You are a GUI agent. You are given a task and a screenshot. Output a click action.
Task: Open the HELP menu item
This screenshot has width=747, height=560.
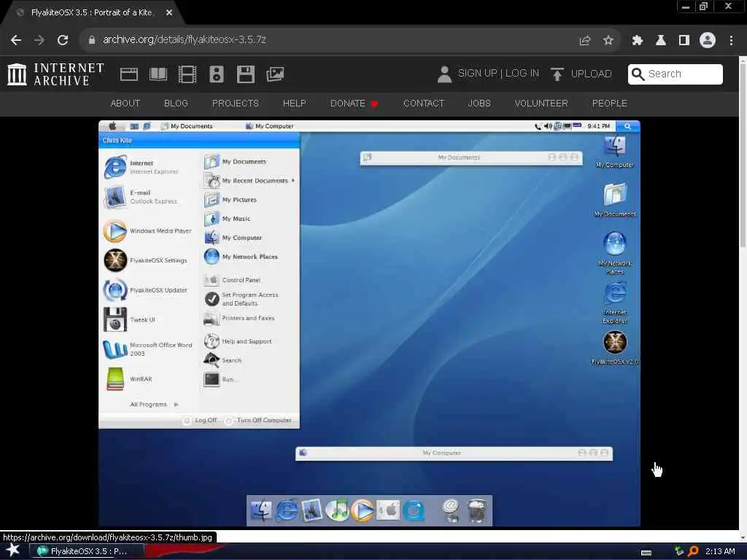[x=295, y=104]
